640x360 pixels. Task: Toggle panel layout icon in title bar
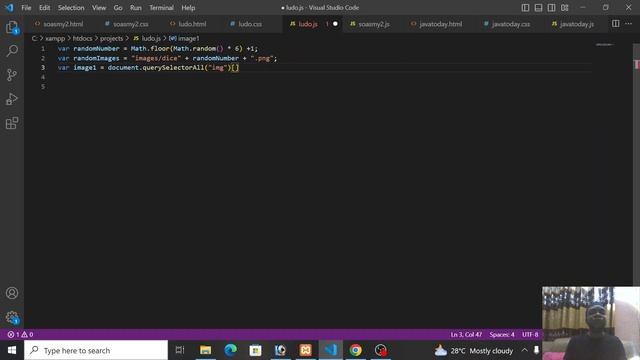[538, 7]
